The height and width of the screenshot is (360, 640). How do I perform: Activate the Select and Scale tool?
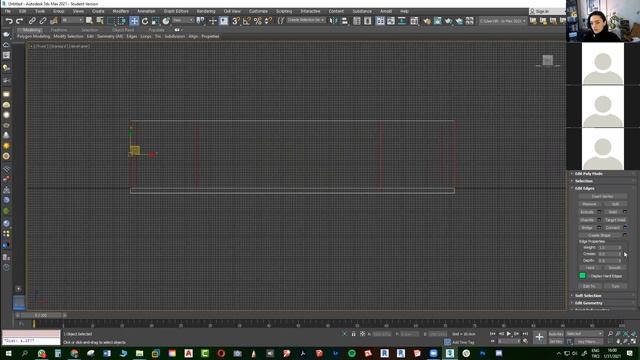155,21
